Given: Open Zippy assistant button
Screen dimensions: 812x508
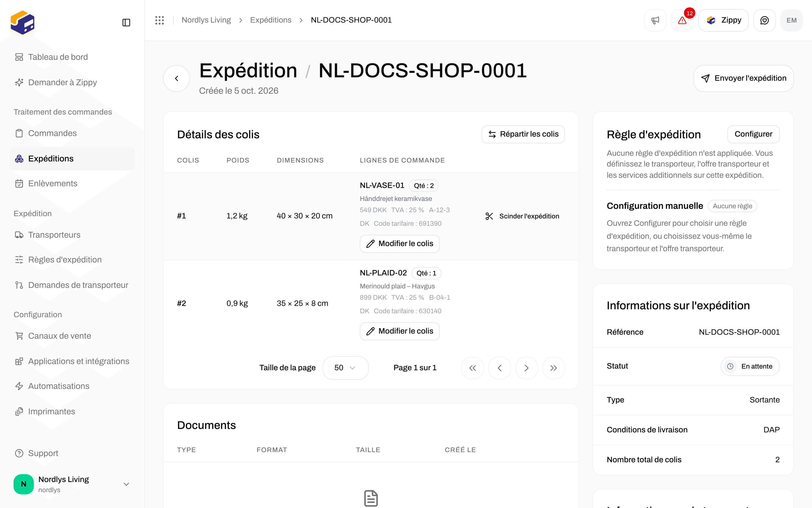Looking at the screenshot, I should tap(723, 21).
